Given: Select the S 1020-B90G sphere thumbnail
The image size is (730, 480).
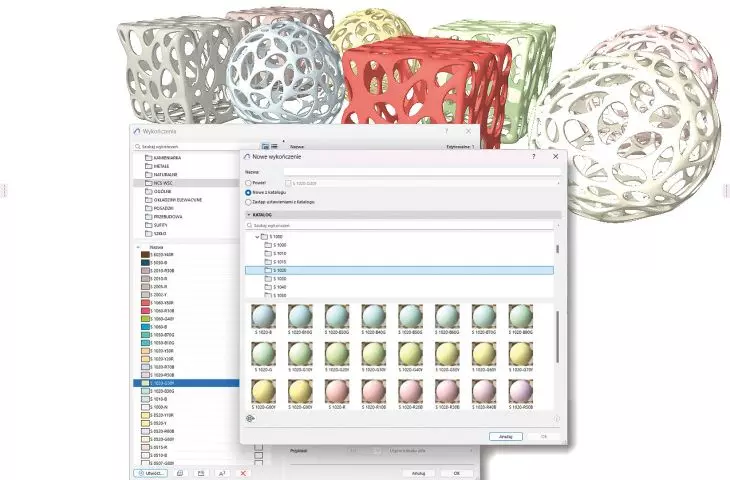Looking at the screenshot, I should (520, 319).
